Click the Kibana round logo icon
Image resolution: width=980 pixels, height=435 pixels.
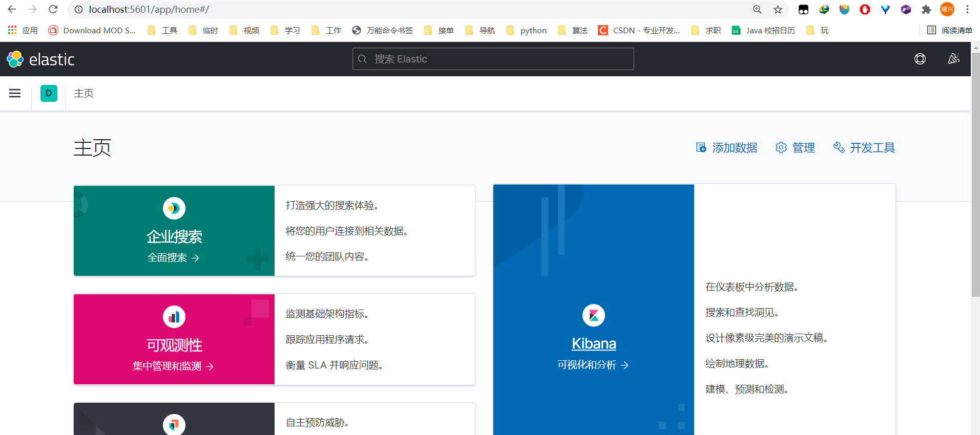coord(594,315)
